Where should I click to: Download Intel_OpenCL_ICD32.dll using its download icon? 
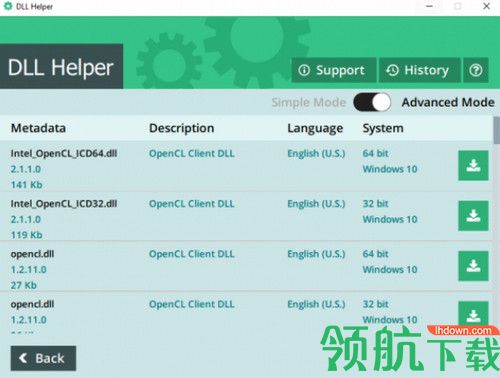tap(473, 216)
